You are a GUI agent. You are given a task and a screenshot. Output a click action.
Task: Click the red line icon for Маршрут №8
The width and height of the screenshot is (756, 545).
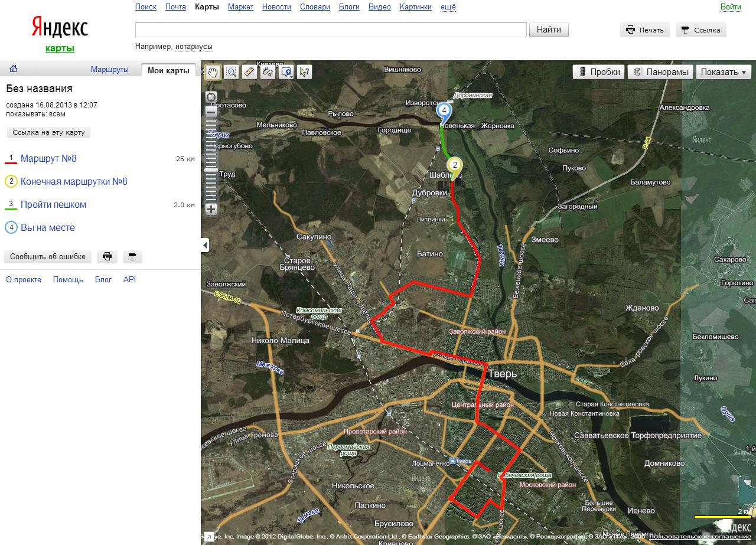pyautogui.click(x=11, y=159)
